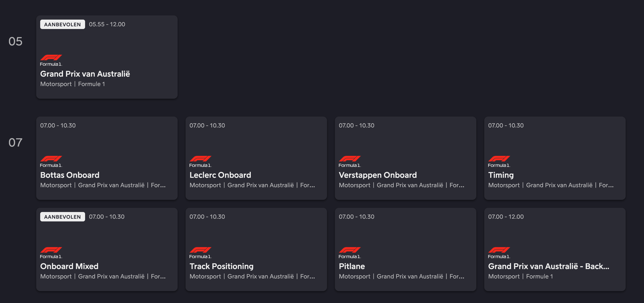Click time label on Bottas Onboard card
Viewport: 644px width, 303px height.
point(58,125)
